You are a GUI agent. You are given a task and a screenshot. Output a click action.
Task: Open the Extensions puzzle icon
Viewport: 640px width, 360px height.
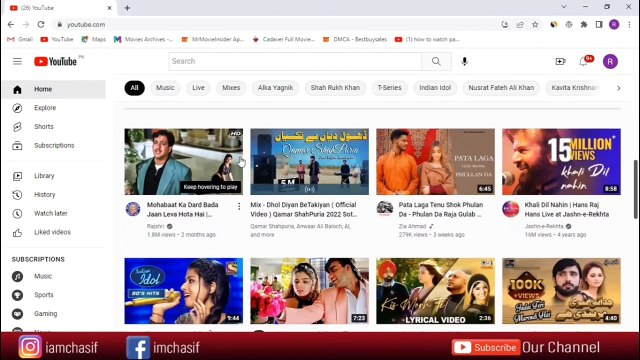(584, 24)
